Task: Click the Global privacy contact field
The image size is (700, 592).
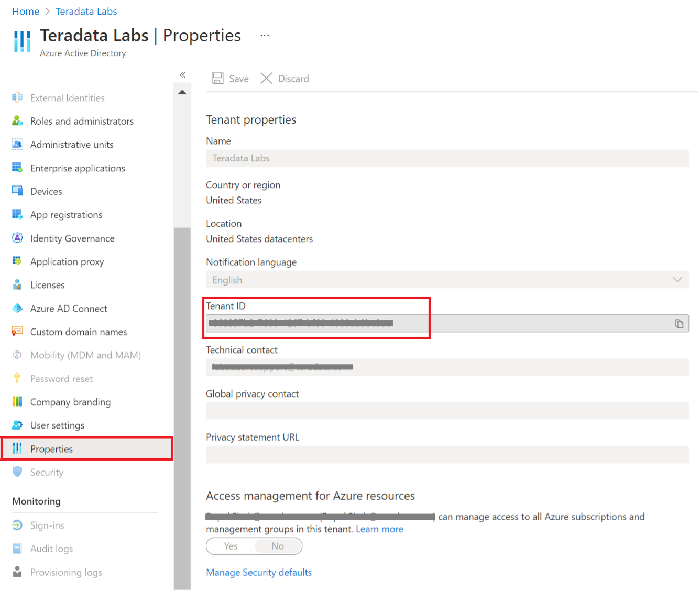Action: pos(447,411)
